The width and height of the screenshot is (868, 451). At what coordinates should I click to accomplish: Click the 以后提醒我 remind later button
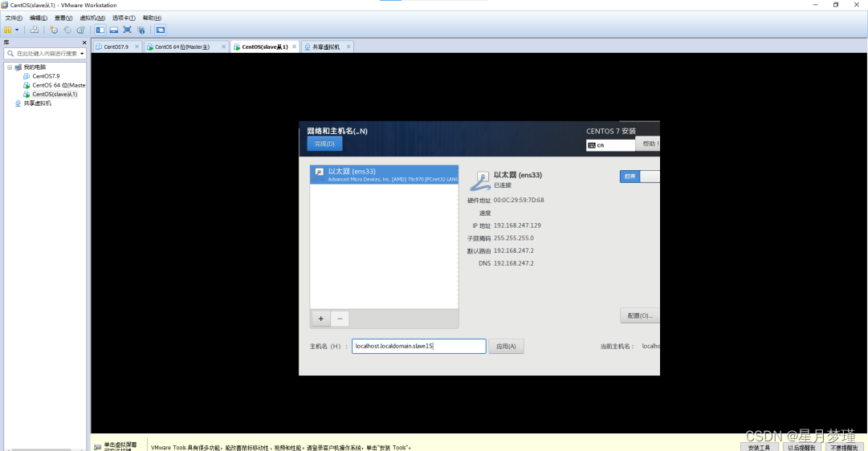click(x=801, y=447)
